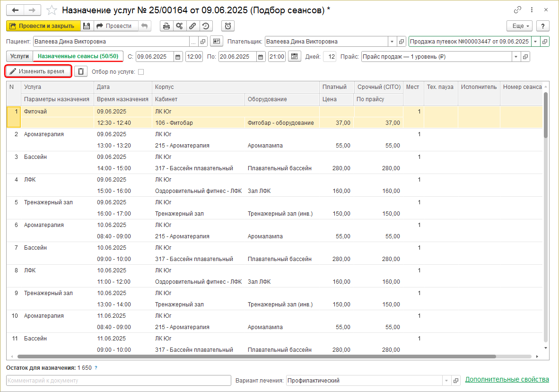Open the 'Дополнительные свойства' link
This screenshot has width=559, height=392.
pyautogui.click(x=507, y=380)
